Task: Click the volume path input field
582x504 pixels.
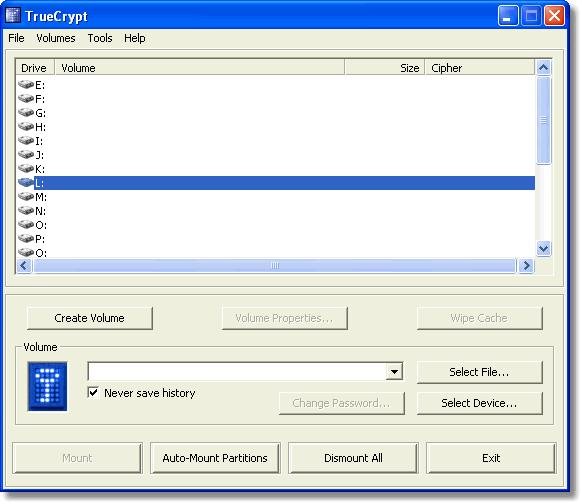Action: click(x=237, y=371)
